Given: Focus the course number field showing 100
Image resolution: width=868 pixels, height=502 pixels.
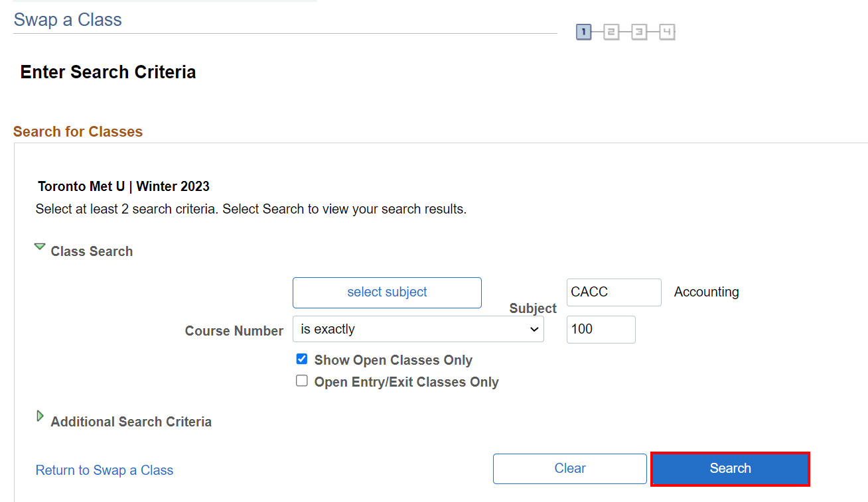Looking at the screenshot, I should click(601, 330).
